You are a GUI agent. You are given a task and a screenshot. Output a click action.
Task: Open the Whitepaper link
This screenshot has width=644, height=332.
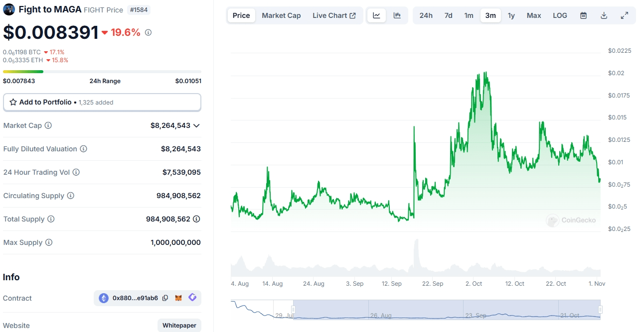click(179, 326)
